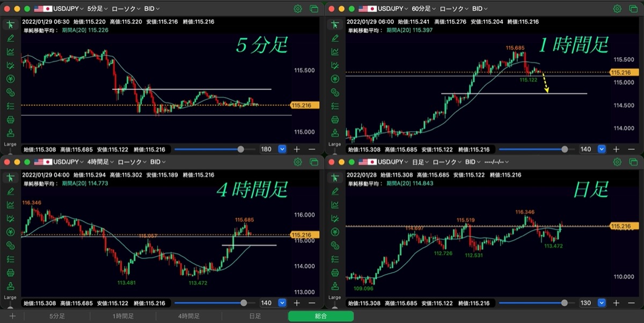
Task: Click the print icon in the 5分足 chart
Action: pyautogui.click(x=11, y=119)
